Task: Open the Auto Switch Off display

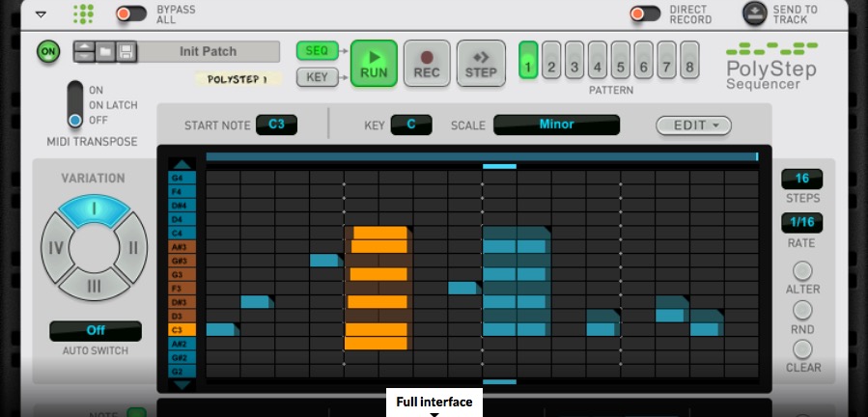Action: coord(96,331)
